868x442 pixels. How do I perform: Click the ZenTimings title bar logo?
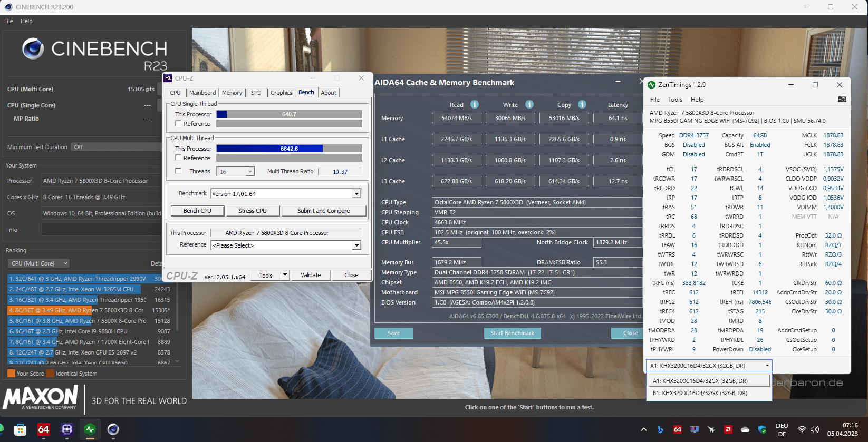pos(652,85)
